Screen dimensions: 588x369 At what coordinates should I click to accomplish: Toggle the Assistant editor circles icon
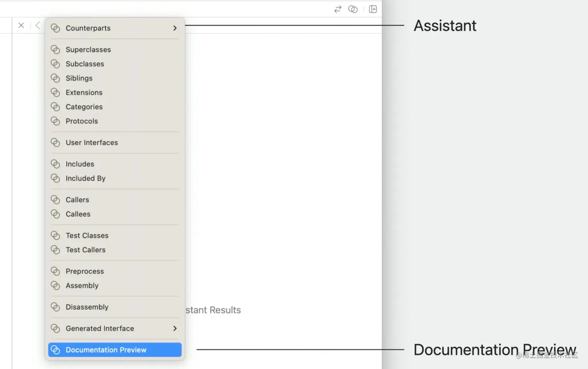click(353, 9)
